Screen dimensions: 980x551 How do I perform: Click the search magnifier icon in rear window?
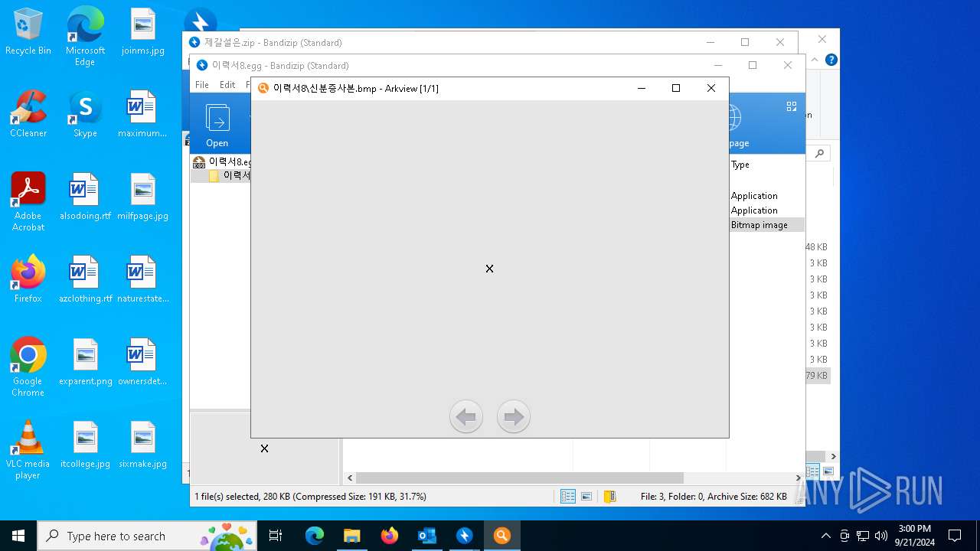[x=819, y=153]
